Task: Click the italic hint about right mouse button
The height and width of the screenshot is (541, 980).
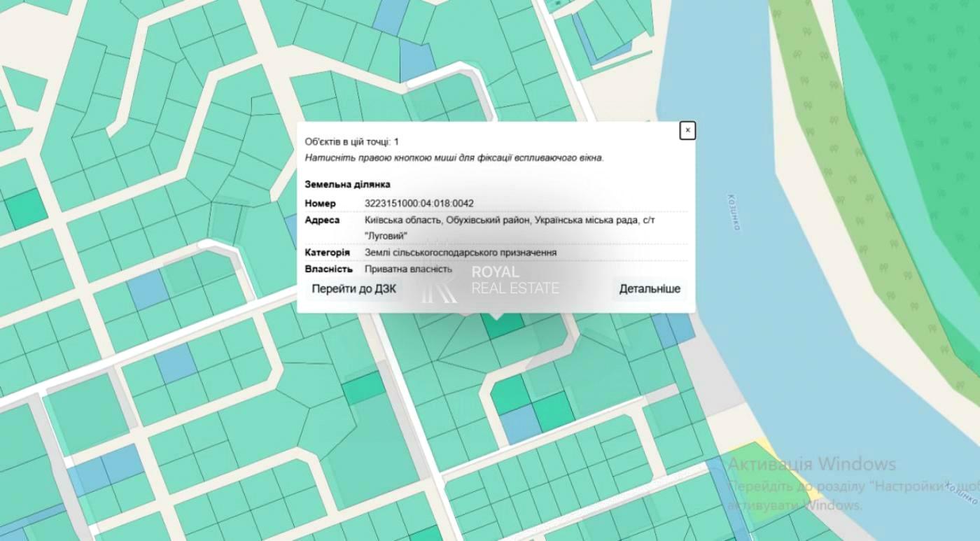Action: 454,158
